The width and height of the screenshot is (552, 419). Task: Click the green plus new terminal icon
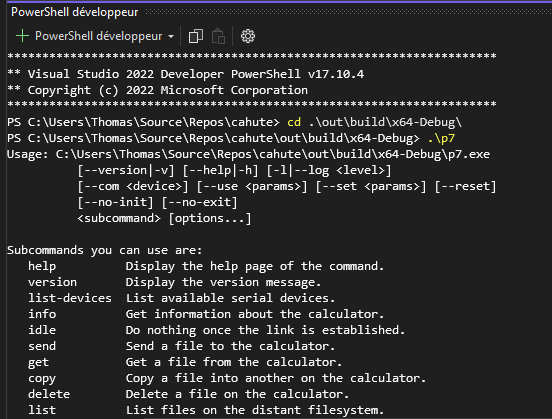point(23,36)
